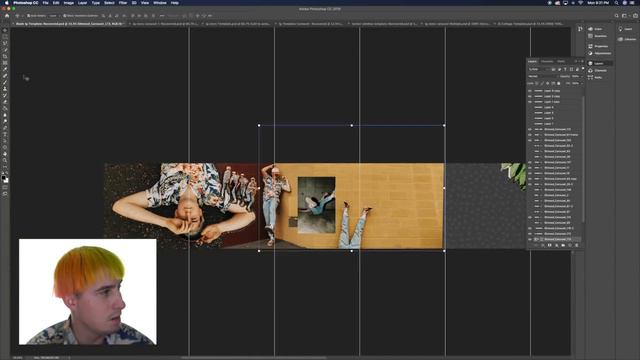
Task: Open the Layers panel flyout menu
Action: pyautogui.click(x=582, y=61)
